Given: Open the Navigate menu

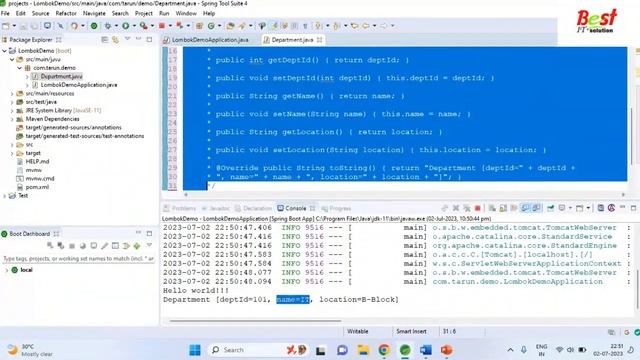Looking at the screenshot, I should 94,13.
